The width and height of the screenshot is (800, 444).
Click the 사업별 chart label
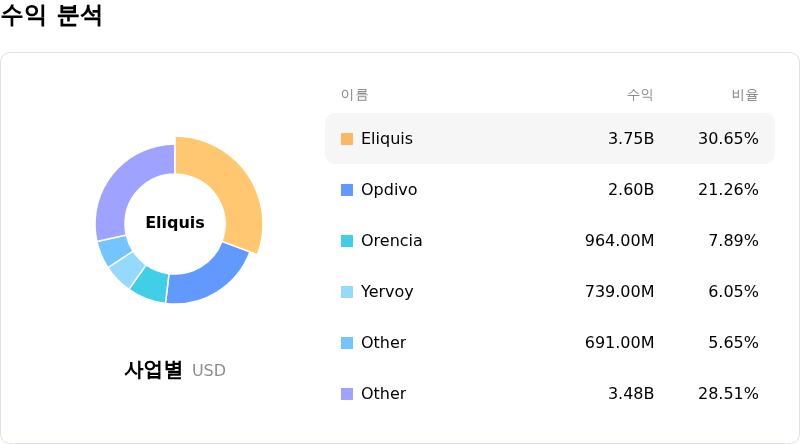click(x=153, y=370)
